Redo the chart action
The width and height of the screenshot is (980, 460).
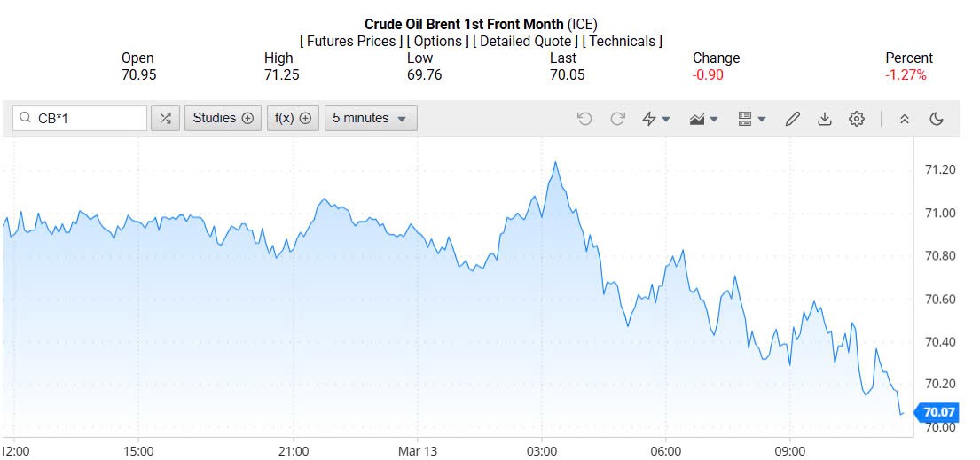(617, 119)
